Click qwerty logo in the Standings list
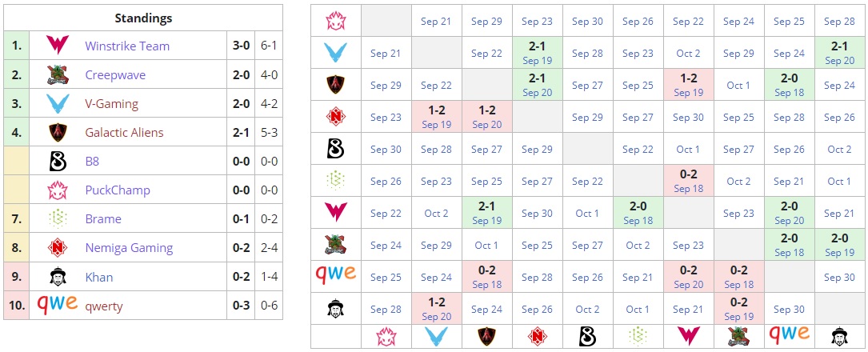Screen dimensions: 868x352 click(x=57, y=305)
